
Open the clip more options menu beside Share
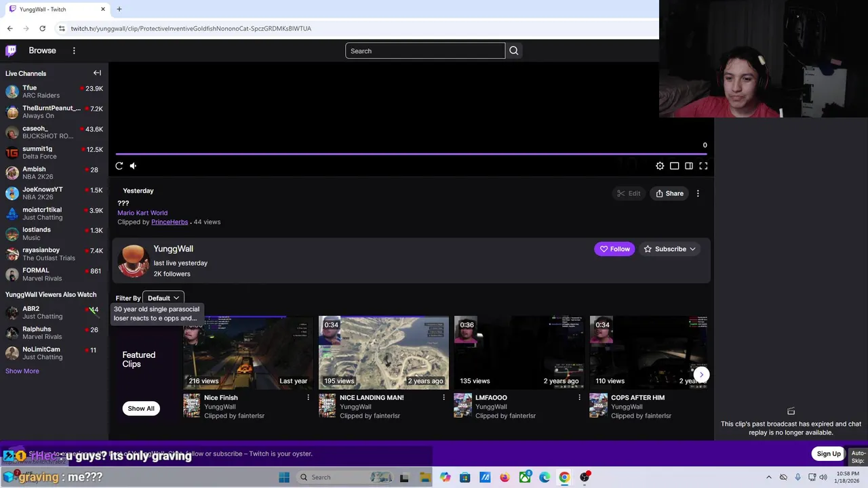point(698,193)
